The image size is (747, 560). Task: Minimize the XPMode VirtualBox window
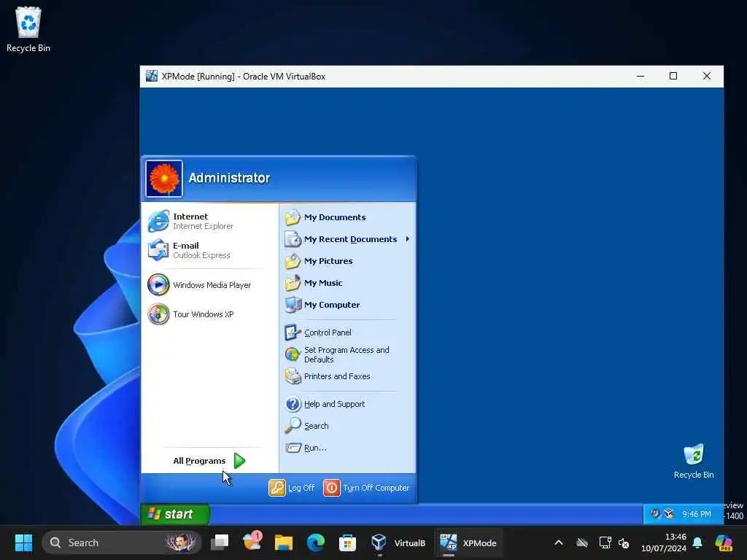click(640, 76)
